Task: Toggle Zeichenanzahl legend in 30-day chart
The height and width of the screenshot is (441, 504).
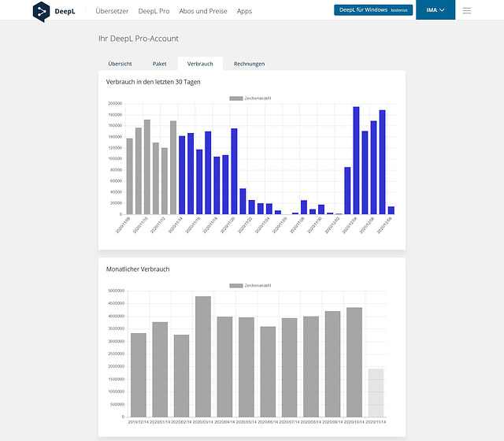Action: [x=250, y=98]
